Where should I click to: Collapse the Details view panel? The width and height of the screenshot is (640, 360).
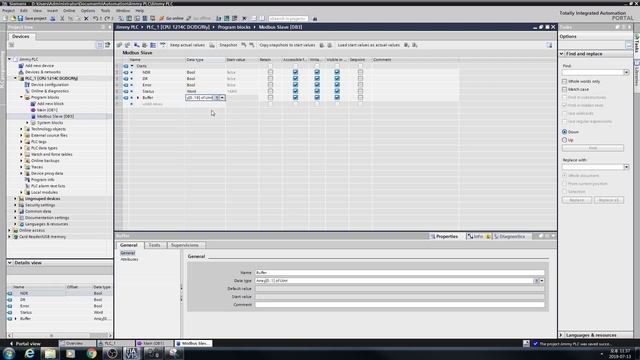[x=10, y=263]
